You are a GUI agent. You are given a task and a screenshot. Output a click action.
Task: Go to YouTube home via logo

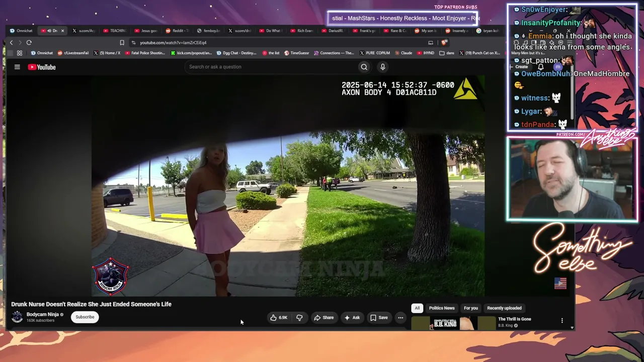tap(42, 67)
